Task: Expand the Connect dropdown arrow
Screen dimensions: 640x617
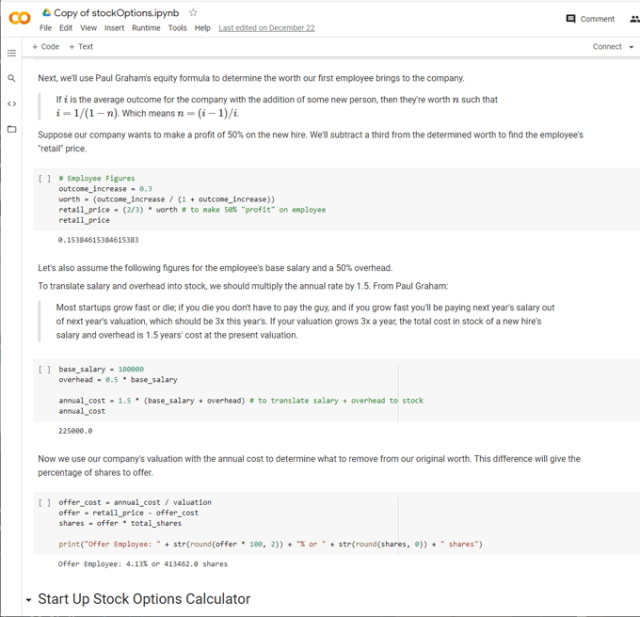Action: [633, 47]
